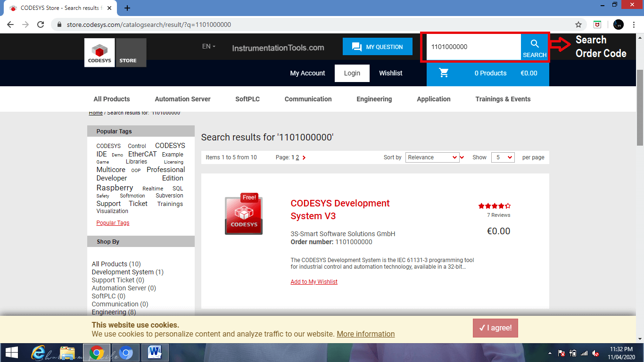The image size is (644, 362).
Task: Open the Show items per page dropdown
Action: [x=503, y=157]
